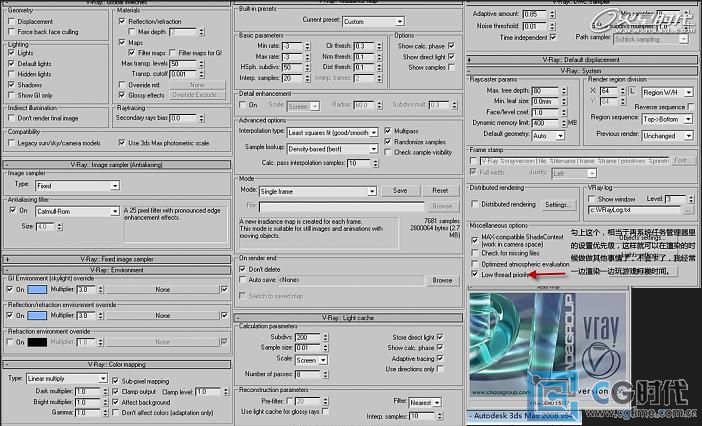Viewport: 702px width, 426px height.
Task: Click the VRay log browse ellipsis button
Action: [688, 209]
